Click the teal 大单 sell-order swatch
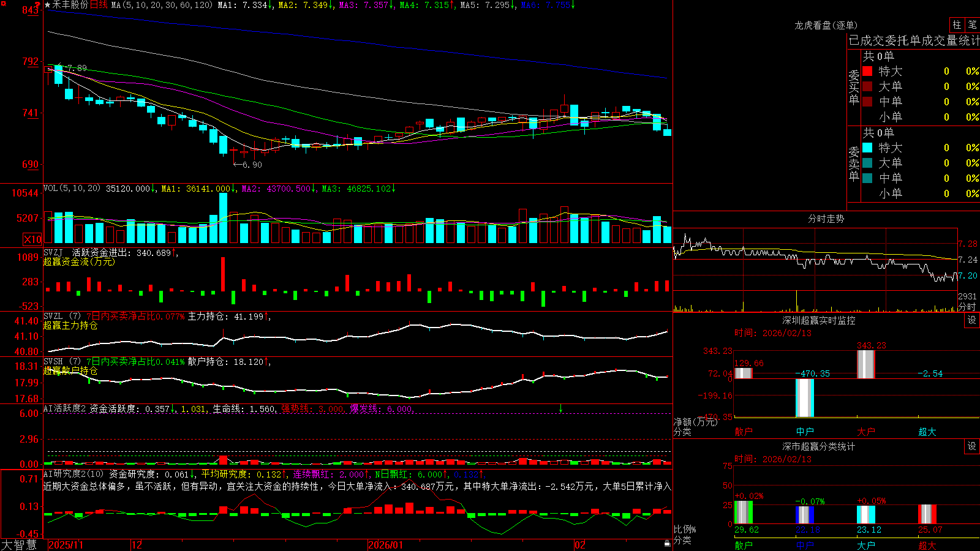 [x=867, y=163]
